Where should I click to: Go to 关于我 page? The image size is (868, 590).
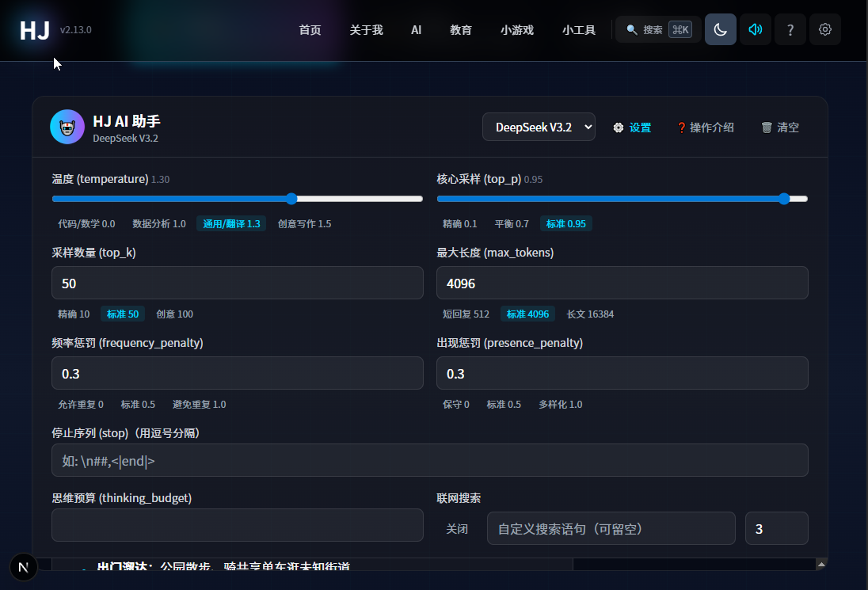coord(366,30)
